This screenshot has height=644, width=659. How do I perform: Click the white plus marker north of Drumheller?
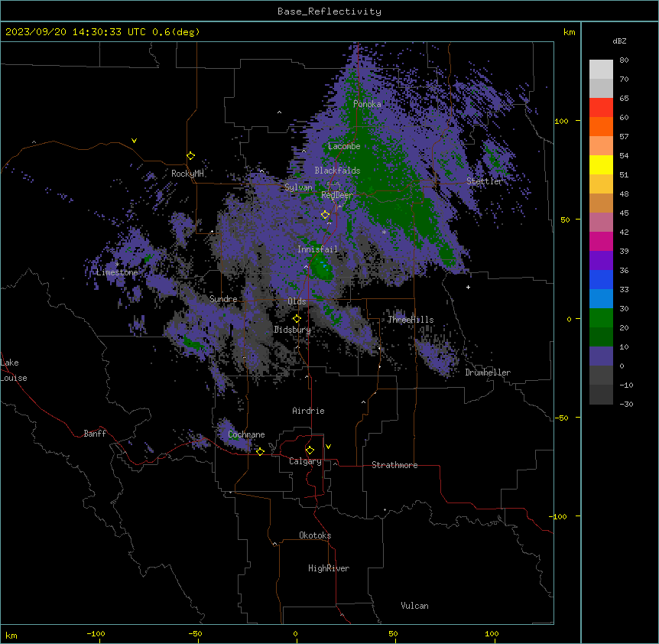click(x=468, y=287)
